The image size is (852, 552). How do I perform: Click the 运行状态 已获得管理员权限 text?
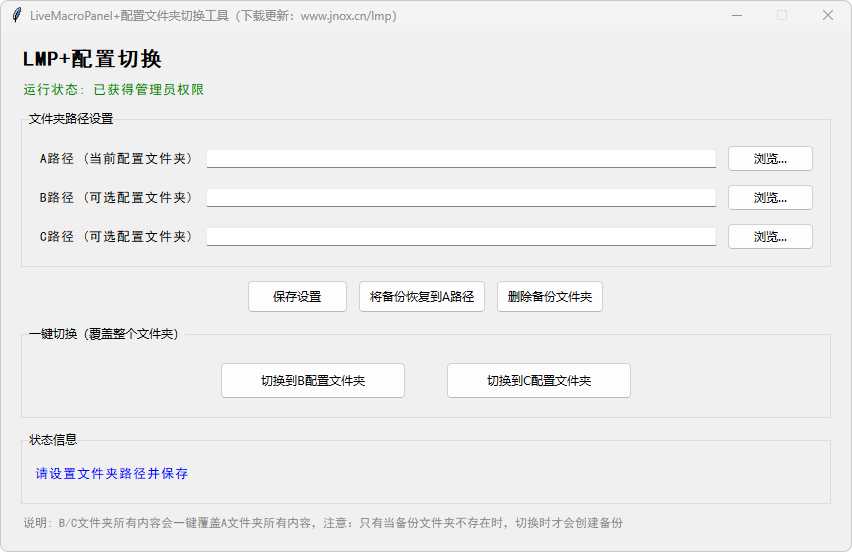point(114,90)
